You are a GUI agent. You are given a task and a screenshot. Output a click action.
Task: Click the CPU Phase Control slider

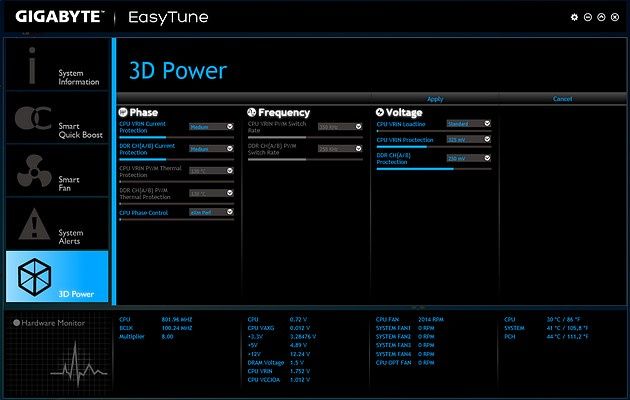177,219
